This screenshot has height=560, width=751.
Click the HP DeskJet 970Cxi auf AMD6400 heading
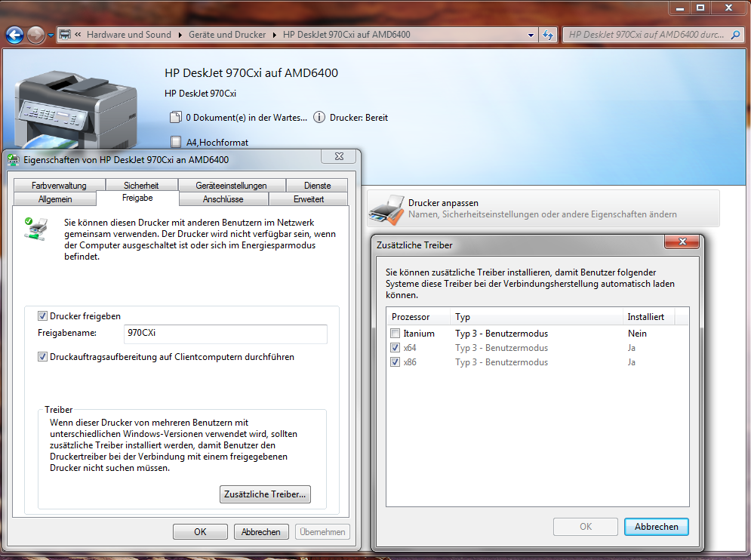point(251,72)
